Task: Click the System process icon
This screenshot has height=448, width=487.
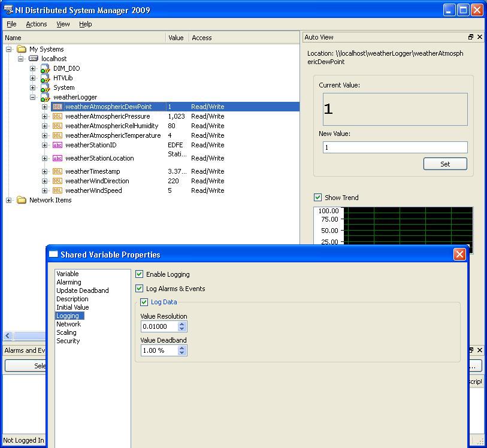Action: coord(45,88)
